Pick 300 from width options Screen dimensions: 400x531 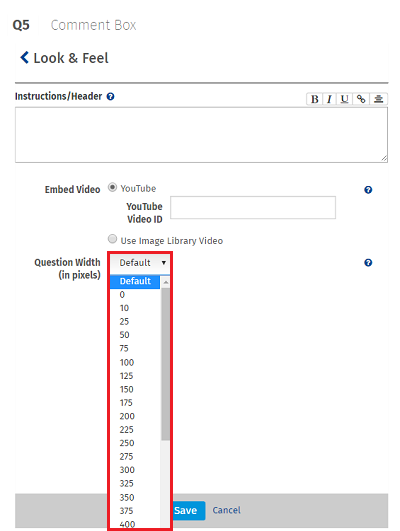pos(135,470)
